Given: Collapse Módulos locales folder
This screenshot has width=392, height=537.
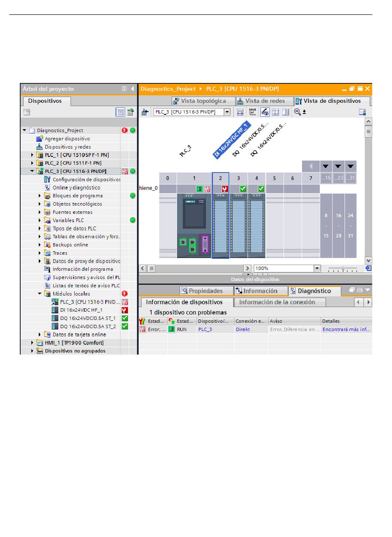Looking at the screenshot, I should pyautogui.click(x=40, y=294).
